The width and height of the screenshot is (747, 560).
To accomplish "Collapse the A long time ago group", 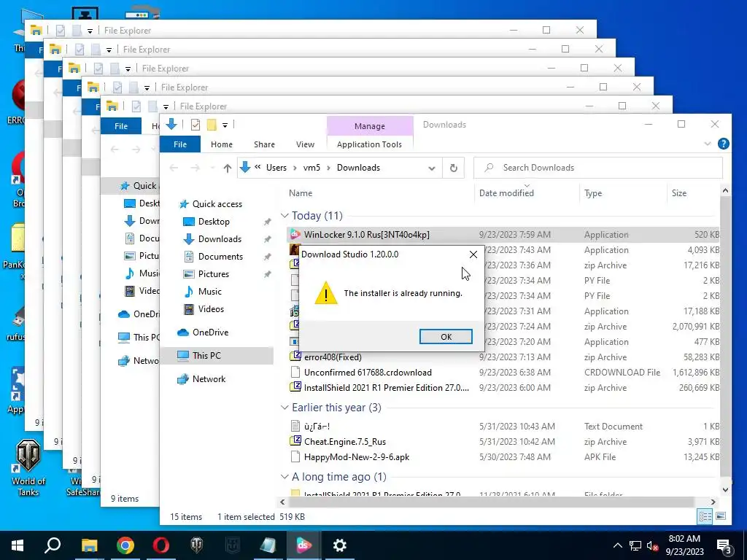I will click(x=285, y=477).
